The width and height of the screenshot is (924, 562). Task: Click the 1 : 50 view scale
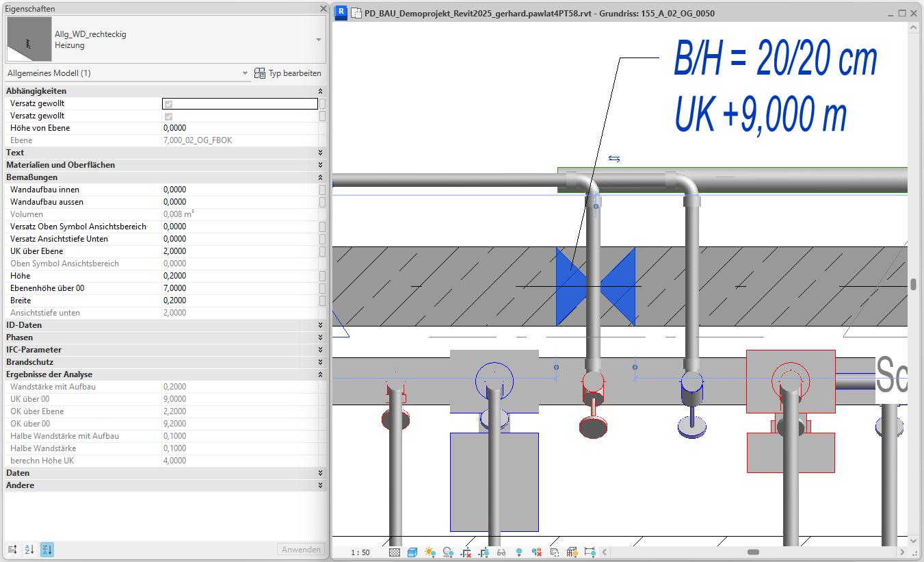pos(360,552)
